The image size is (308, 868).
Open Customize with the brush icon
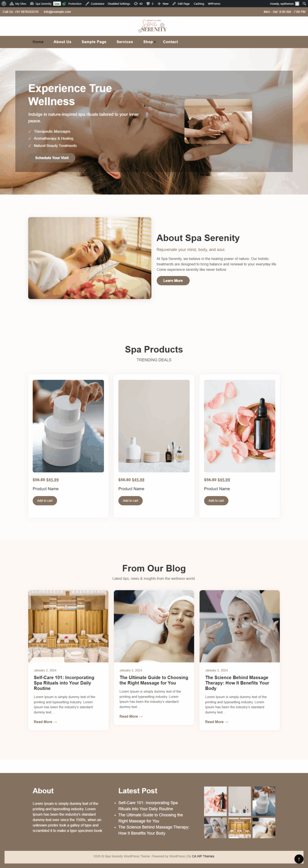click(x=95, y=4)
